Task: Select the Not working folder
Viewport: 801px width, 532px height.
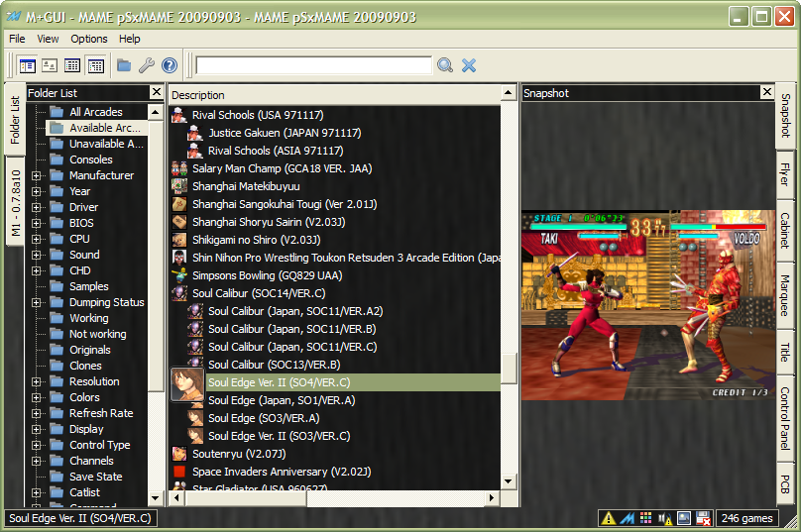Action: (x=97, y=334)
